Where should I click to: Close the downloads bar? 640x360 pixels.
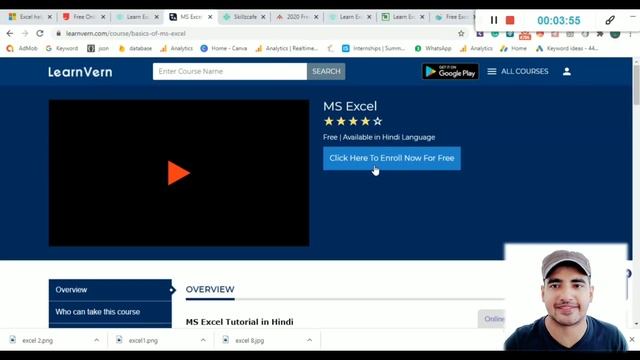pyautogui.click(x=632, y=339)
